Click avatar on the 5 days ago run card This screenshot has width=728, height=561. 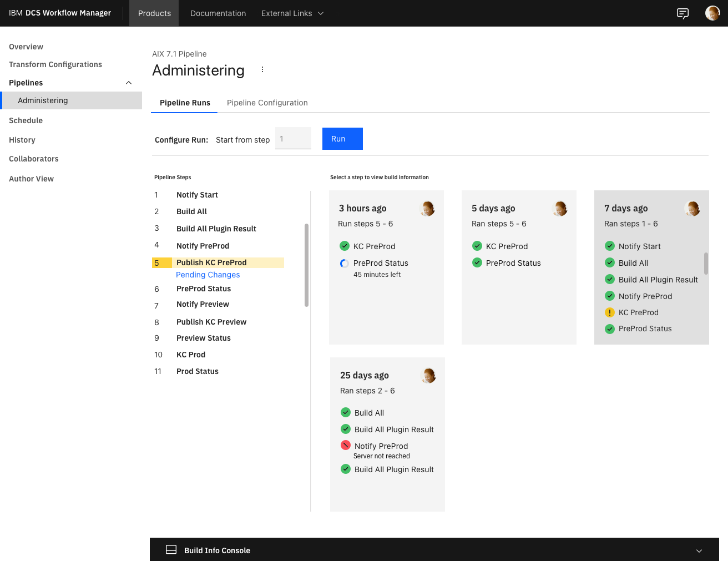click(560, 209)
